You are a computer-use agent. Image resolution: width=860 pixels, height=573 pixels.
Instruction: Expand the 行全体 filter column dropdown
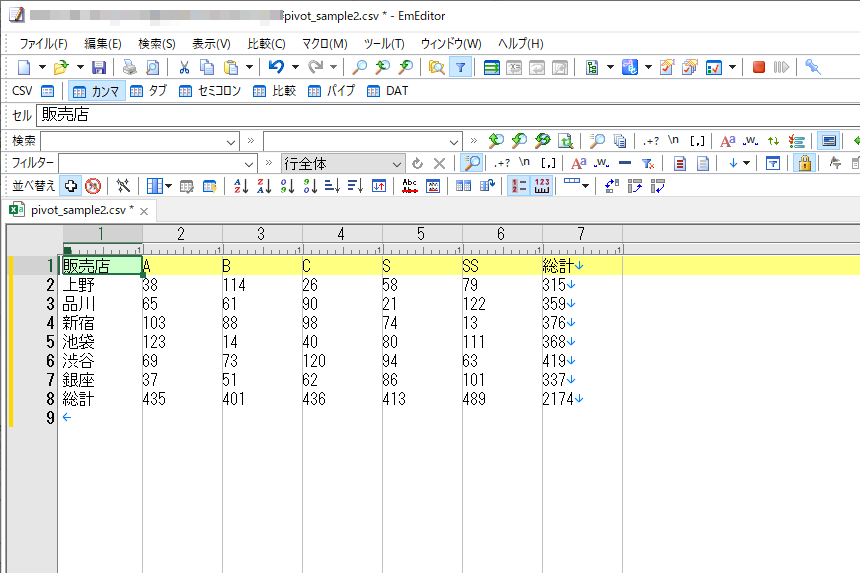pos(396,163)
